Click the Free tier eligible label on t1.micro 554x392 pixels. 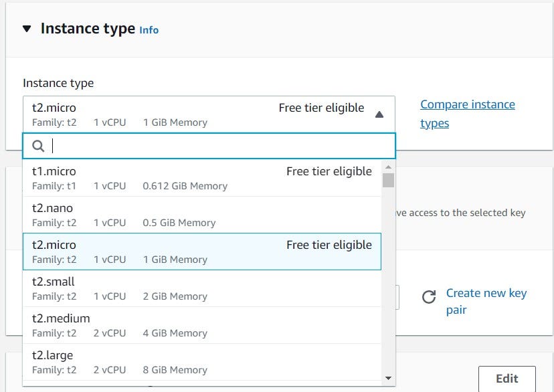click(329, 171)
